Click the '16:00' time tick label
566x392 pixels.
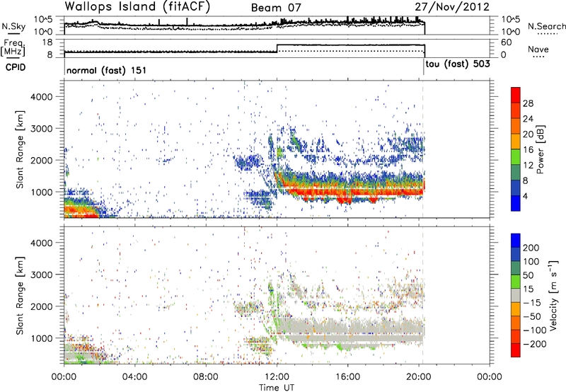pos(347,377)
